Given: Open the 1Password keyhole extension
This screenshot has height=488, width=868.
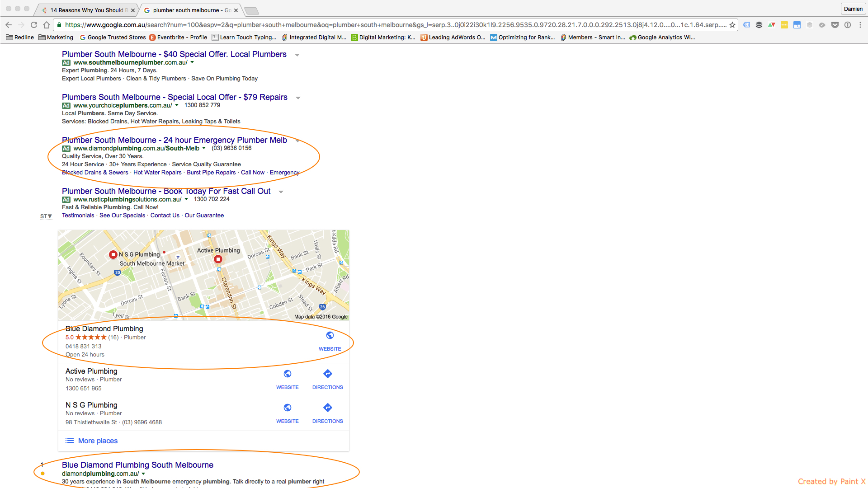Looking at the screenshot, I should coord(848,25).
